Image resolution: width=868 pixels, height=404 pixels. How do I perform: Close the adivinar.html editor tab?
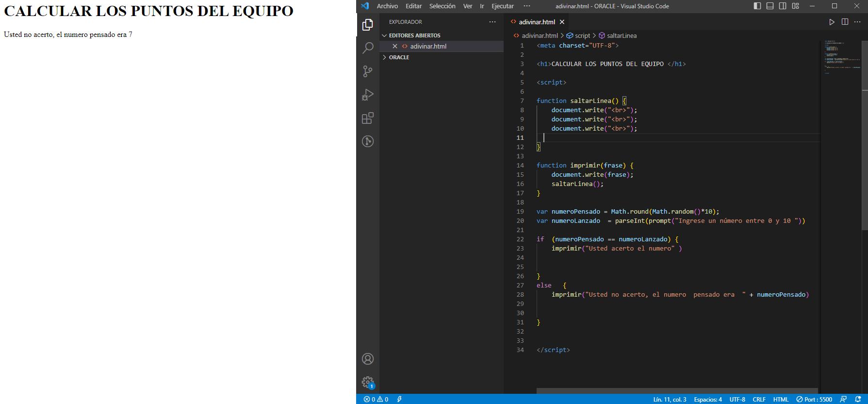562,22
